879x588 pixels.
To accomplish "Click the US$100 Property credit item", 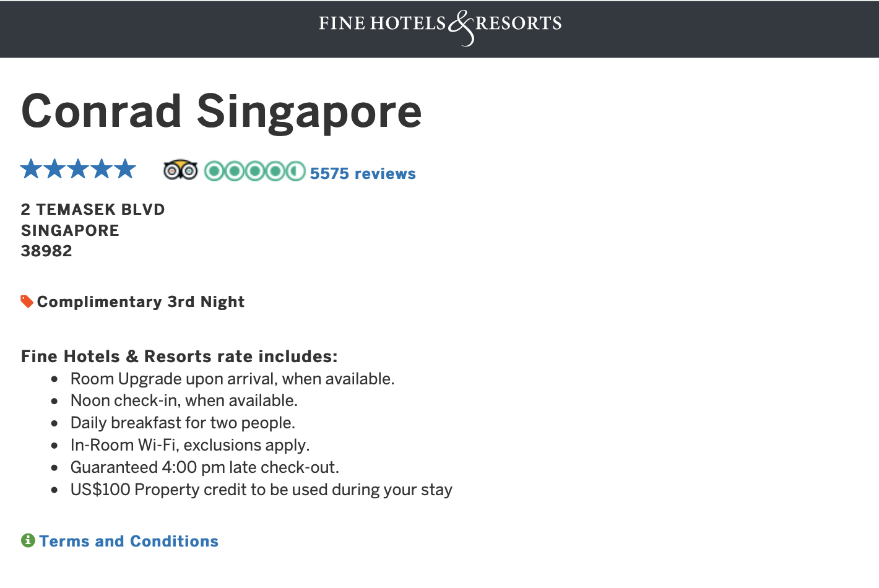I will coord(261,490).
